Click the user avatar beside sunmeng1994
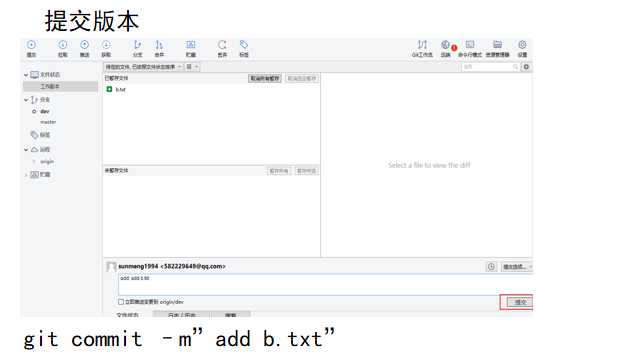The width and height of the screenshot is (640, 360). pyautogui.click(x=111, y=267)
